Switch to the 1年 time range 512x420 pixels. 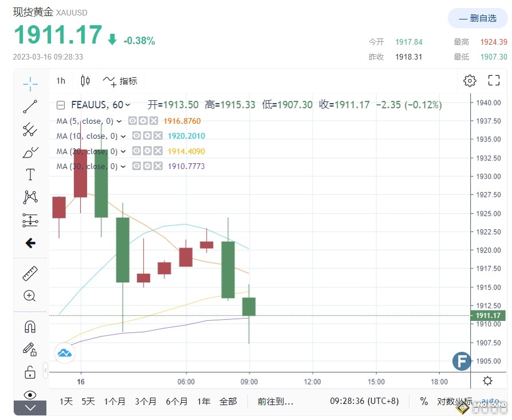[204, 402]
